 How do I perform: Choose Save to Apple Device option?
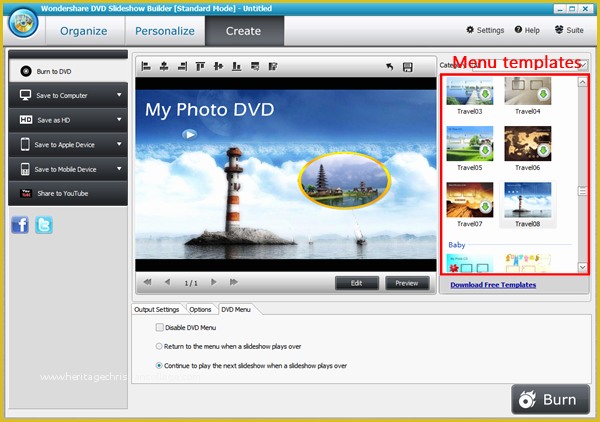pos(68,145)
